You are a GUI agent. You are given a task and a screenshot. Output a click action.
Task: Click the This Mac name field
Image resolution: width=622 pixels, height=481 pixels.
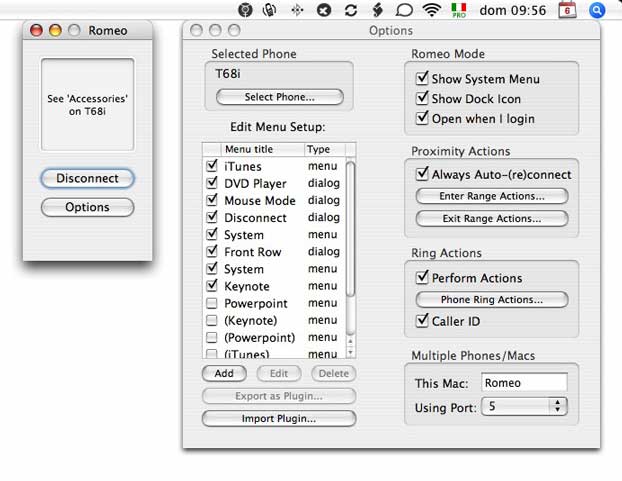524,383
